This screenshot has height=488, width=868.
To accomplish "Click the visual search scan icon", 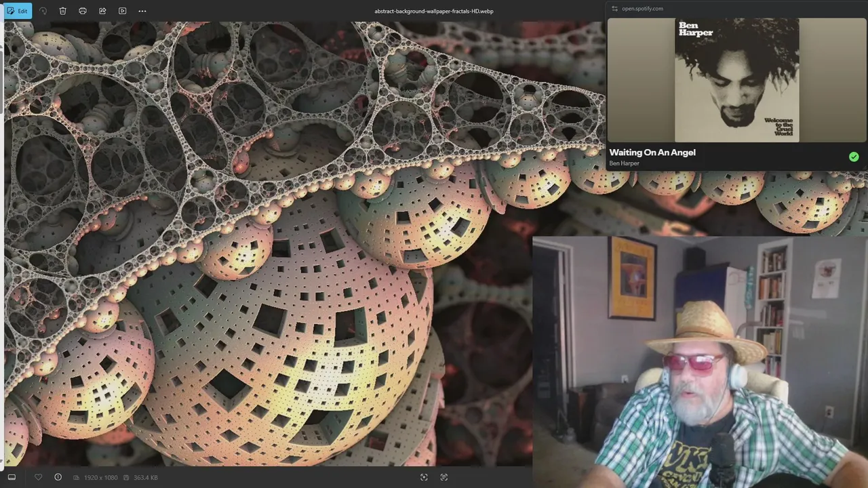I will click(x=424, y=477).
